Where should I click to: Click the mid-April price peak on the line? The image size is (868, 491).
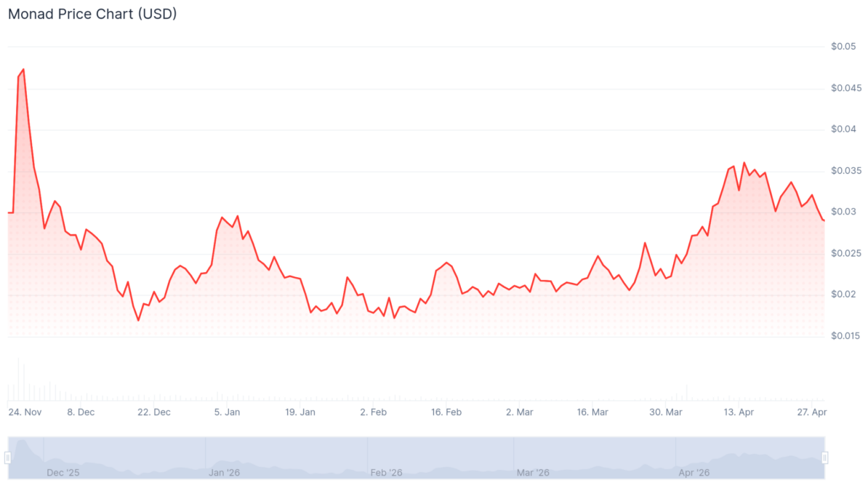tap(744, 163)
